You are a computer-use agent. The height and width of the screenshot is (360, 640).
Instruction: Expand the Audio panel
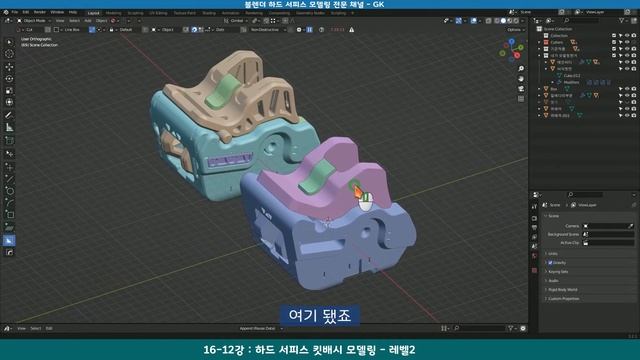[x=553, y=280]
